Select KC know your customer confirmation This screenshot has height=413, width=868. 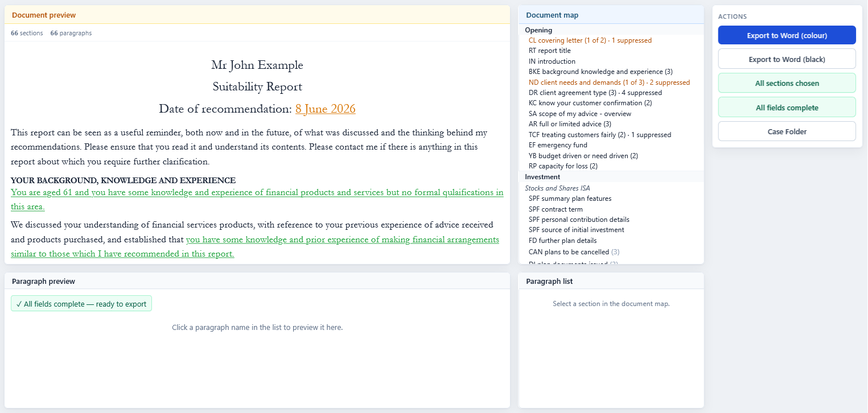pos(590,103)
